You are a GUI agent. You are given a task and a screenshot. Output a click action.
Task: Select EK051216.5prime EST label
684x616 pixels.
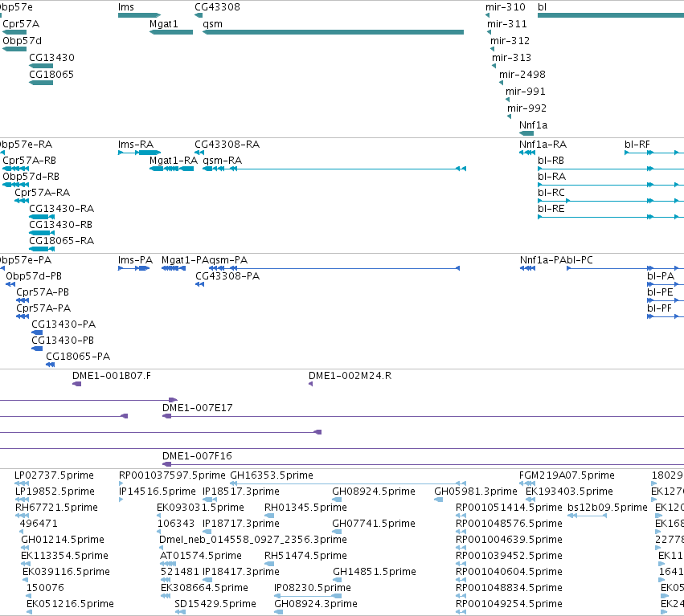(70, 604)
